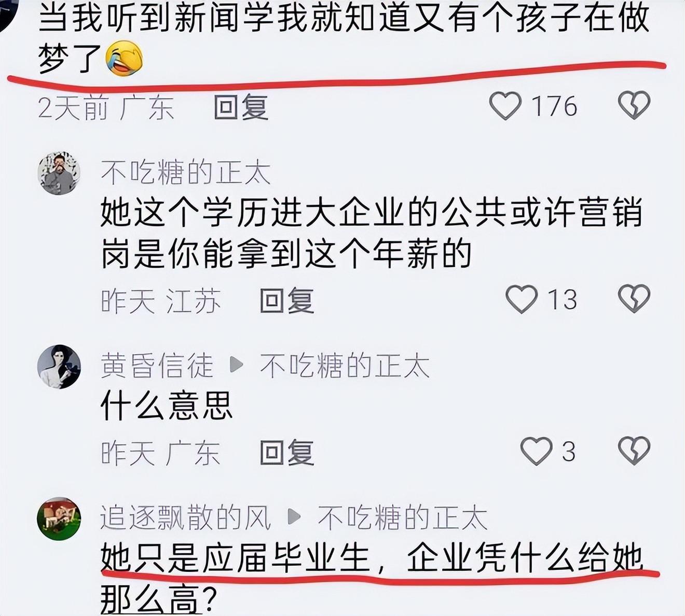Open replied-to name 不吃糖的正太 after 追逐飘散的风

point(403,517)
